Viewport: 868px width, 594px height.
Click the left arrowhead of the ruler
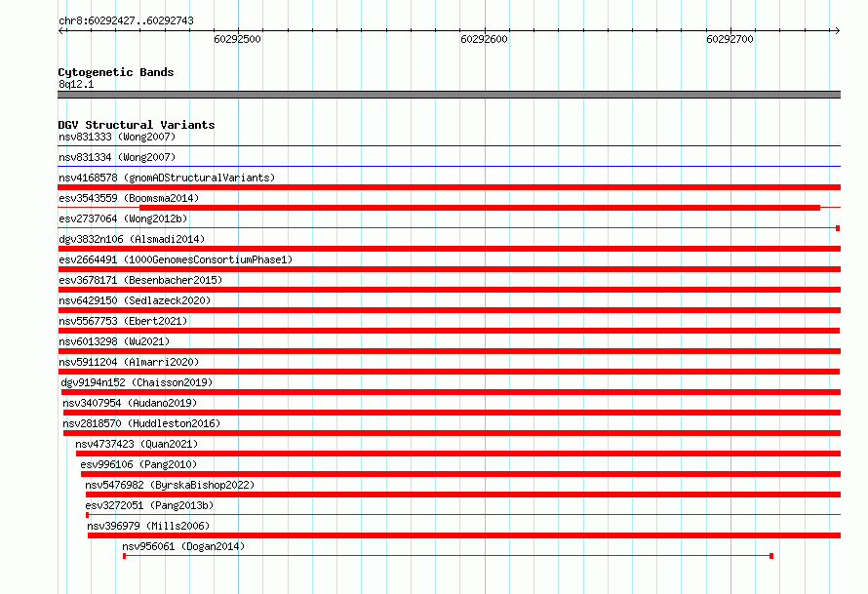click(61, 30)
